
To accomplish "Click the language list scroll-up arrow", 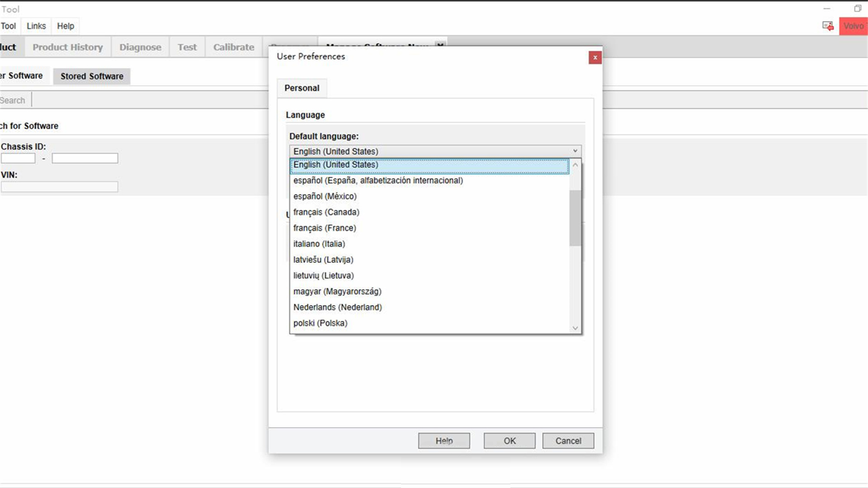I will point(575,165).
